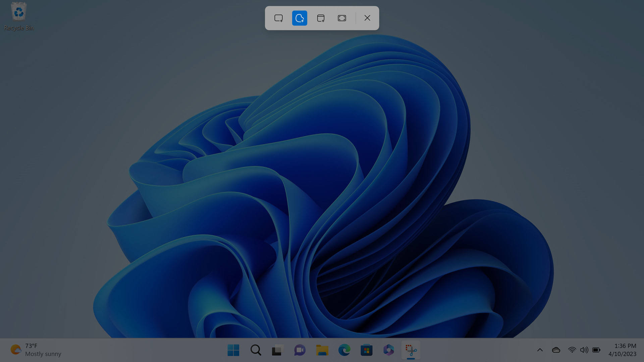The width and height of the screenshot is (644, 362).
Task: Open Wi-Fi network quick settings
Action: point(572,350)
